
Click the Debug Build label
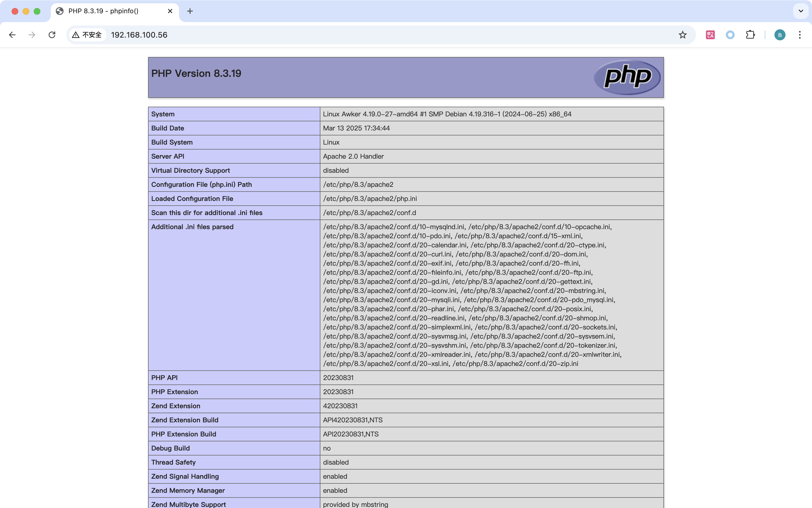pos(170,449)
